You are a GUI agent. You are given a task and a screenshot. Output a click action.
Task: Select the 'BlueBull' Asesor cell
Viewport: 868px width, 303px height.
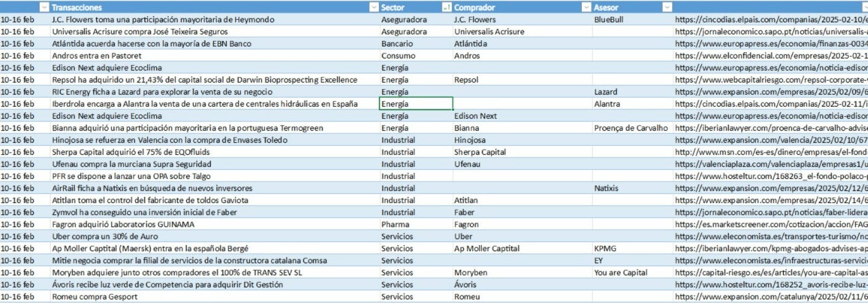coord(632,19)
